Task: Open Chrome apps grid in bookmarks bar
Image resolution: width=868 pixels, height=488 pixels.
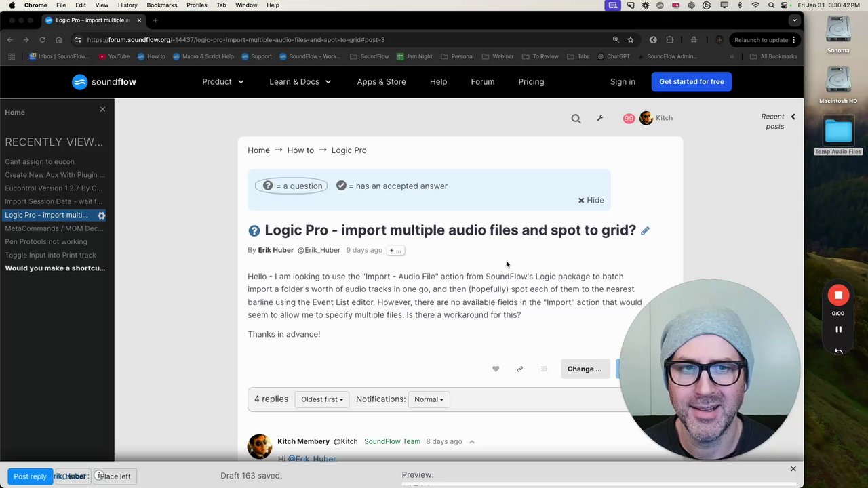Action: point(12,56)
